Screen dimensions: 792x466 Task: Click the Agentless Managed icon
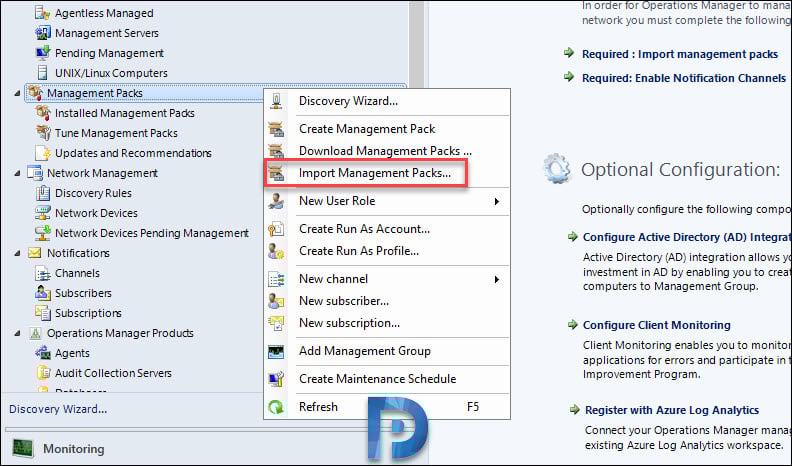(43, 13)
